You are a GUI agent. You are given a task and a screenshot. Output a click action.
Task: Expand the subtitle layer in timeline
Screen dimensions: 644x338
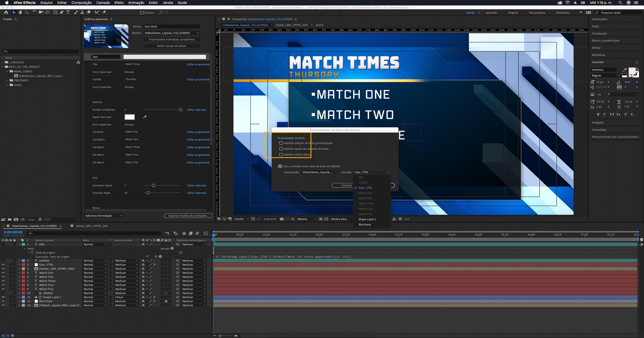pos(19,261)
